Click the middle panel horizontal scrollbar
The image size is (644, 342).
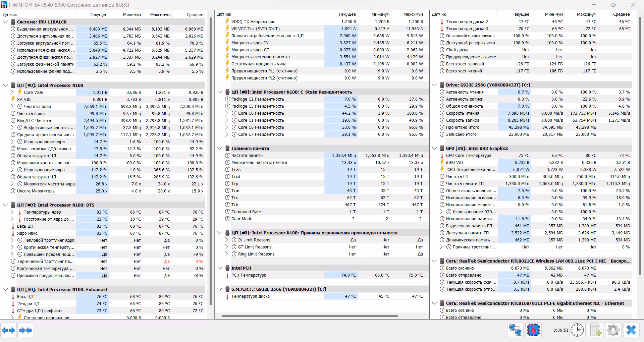click(310, 316)
